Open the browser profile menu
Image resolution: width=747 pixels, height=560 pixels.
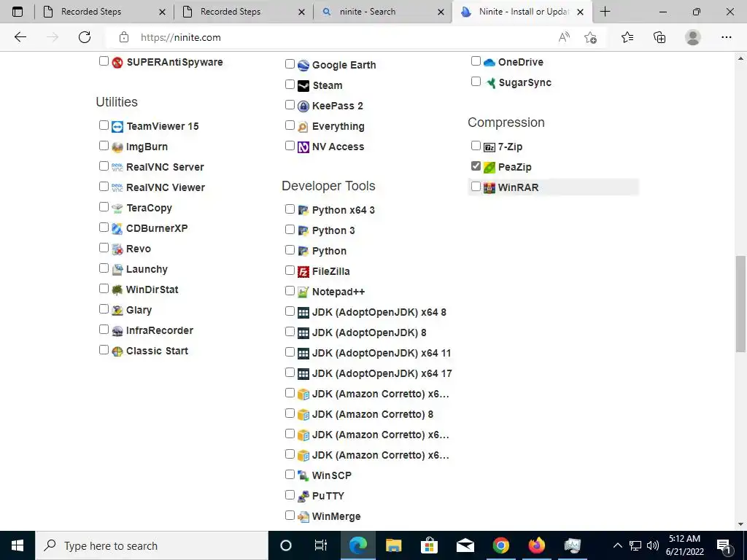tap(693, 37)
